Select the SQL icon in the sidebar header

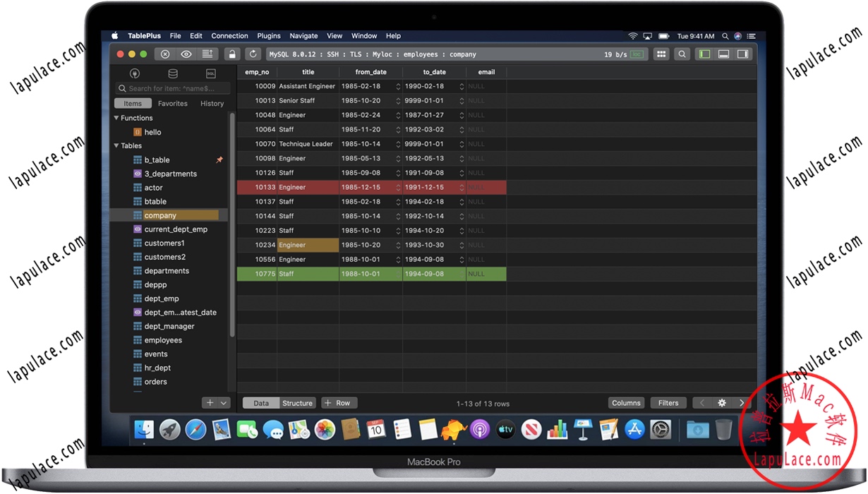[210, 73]
